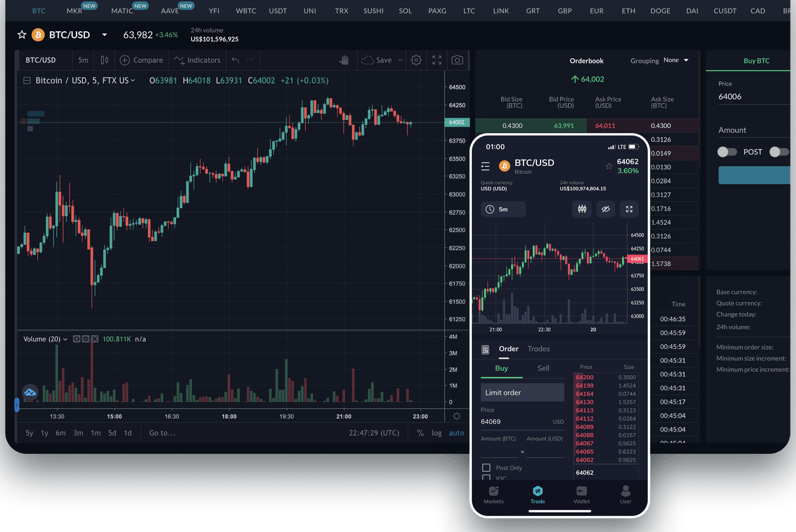Open the Limit order type dropdown
Screen dimensions: 796x532
coord(522,392)
